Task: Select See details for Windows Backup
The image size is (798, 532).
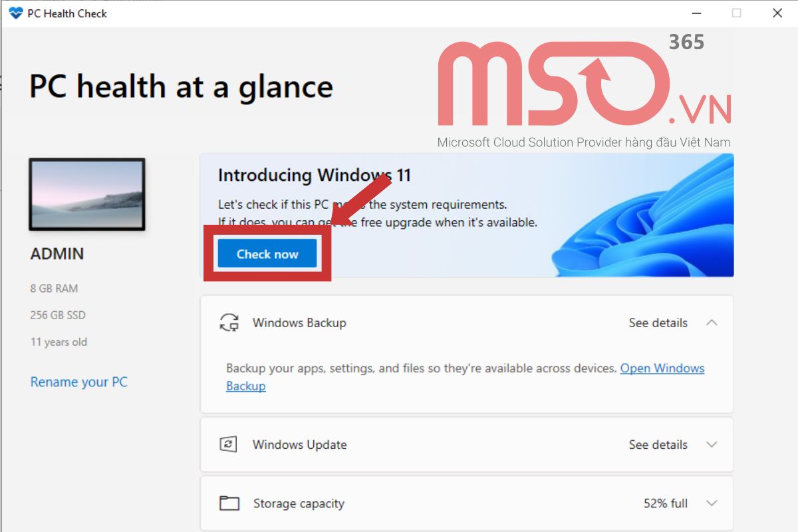Action: (658, 323)
